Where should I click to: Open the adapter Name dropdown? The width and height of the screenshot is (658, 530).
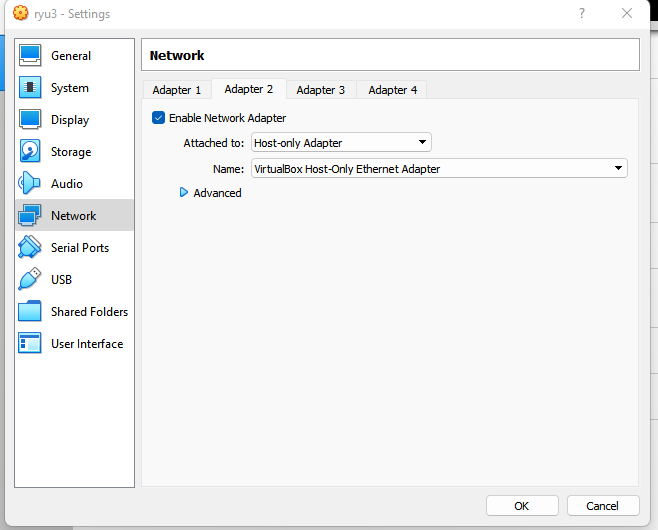pos(439,169)
